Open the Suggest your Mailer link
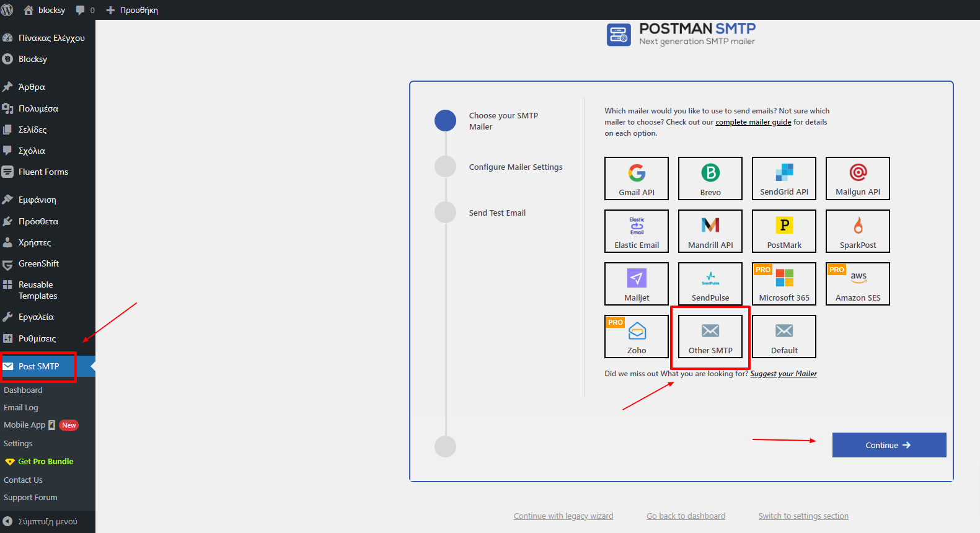Image resolution: width=980 pixels, height=533 pixels. 784,374
